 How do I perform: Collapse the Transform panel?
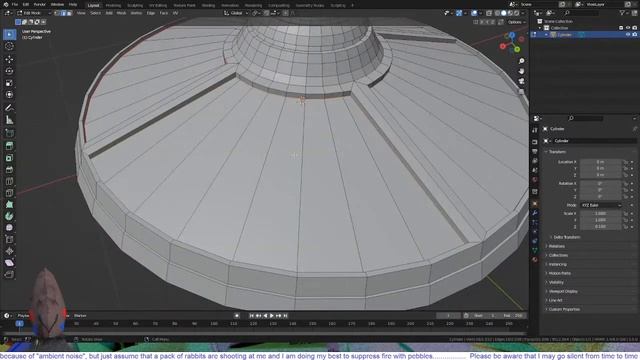(x=556, y=151)
